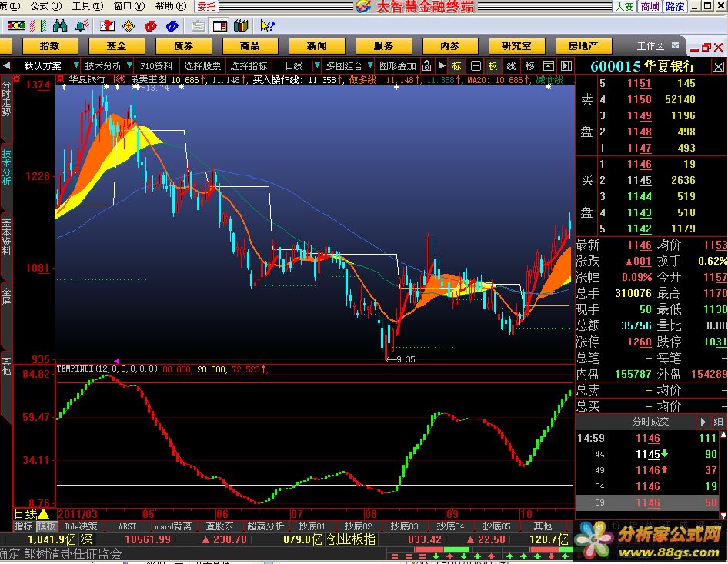Click the 委托 trade button
The image size is (728, 564).
(x=206, y=6)
